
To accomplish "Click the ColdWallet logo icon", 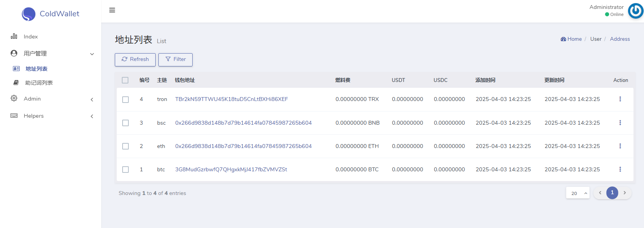I will point(28,14).
